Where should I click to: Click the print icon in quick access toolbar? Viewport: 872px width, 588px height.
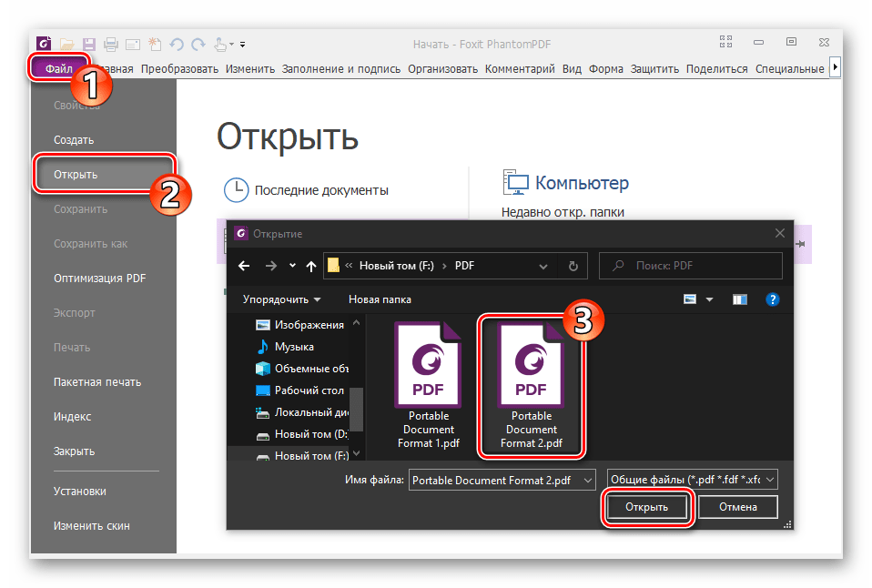coord(110,44)
